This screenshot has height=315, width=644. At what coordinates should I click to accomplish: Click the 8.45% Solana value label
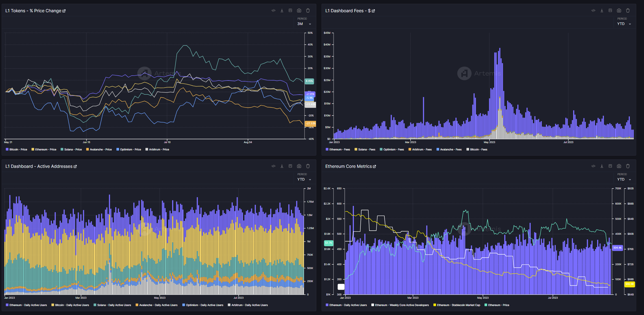(x=309, y=81)
